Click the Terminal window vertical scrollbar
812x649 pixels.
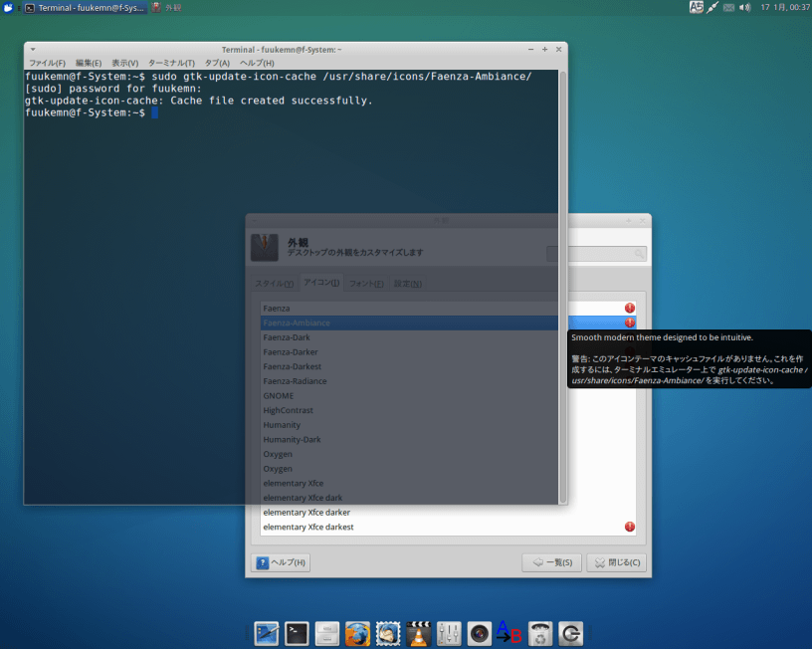coord(563,287)
